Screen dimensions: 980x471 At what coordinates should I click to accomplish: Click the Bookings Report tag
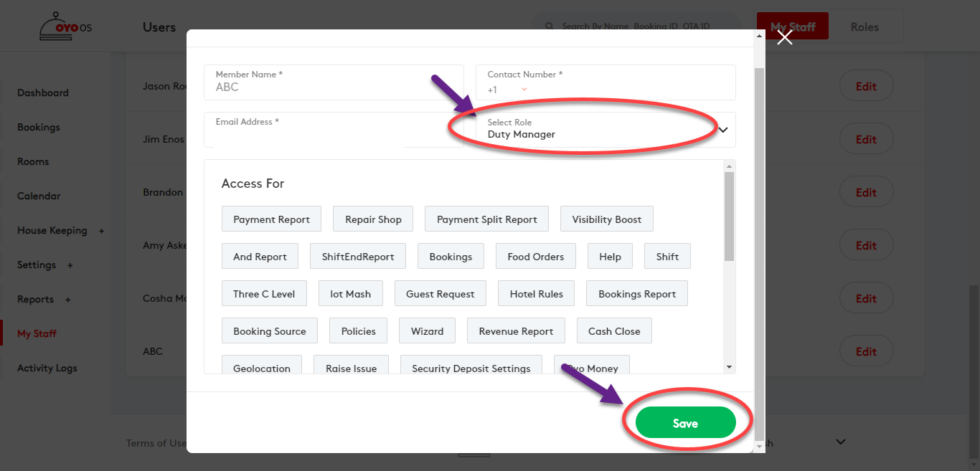click(x=637, y=294)
